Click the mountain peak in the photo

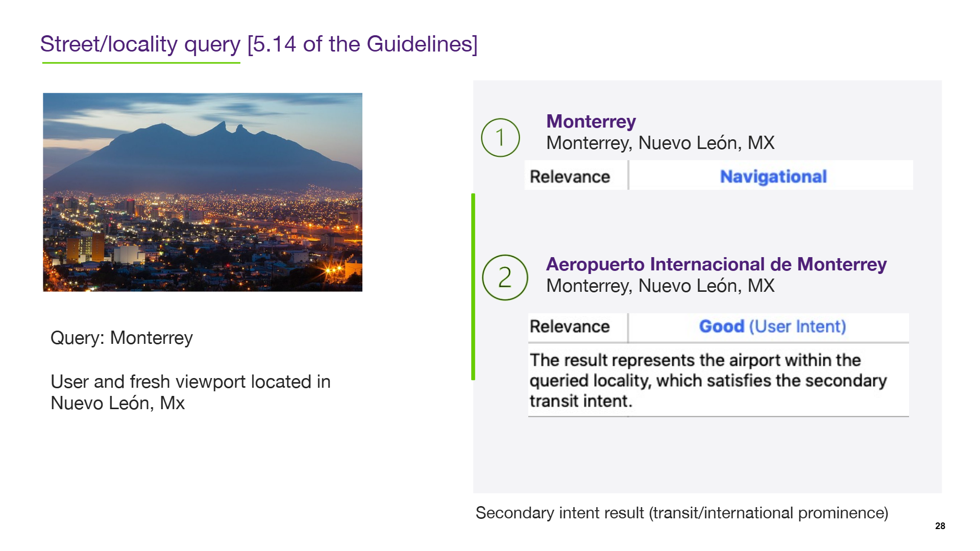coord(223,124)
